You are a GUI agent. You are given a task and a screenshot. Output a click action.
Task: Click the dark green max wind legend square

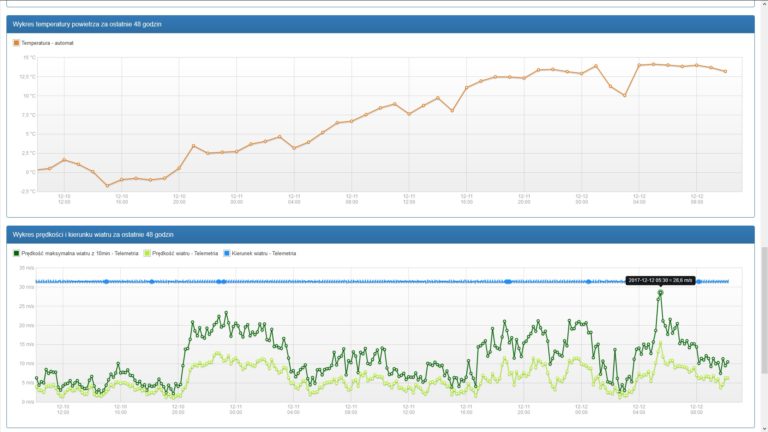tap(16, 254)
